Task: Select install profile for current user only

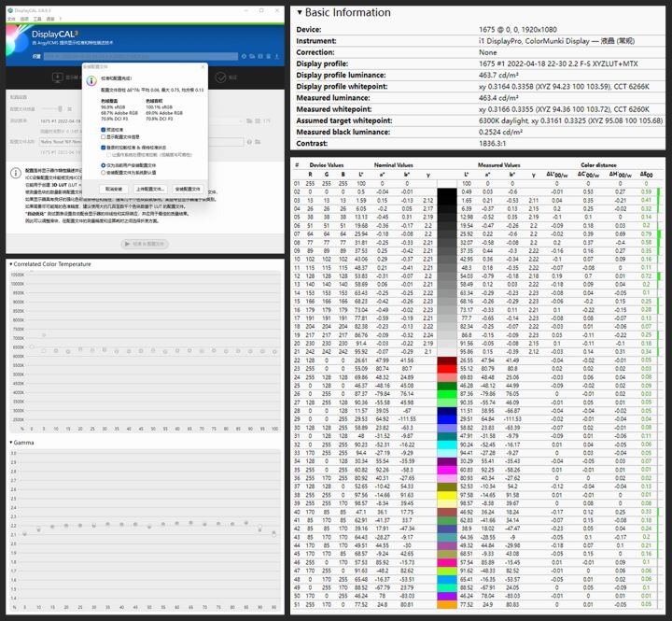Action: 104,165
